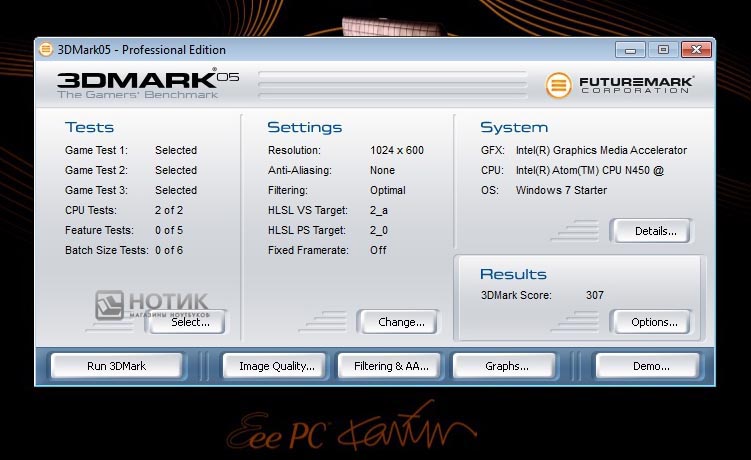Click the 3DMark05 title bar icon
Viewport: 751px width, 460px height.
[46, 49]
